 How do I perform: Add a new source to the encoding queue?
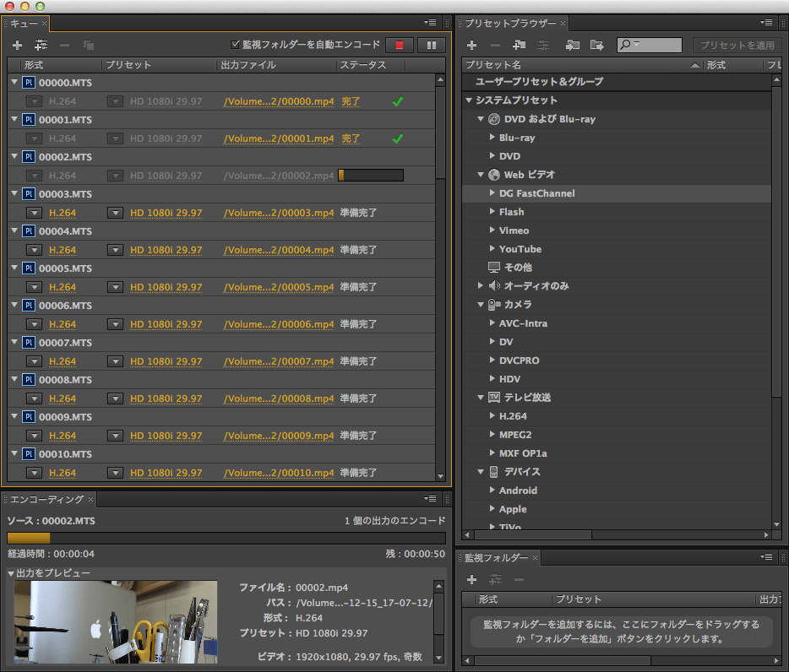coord(17,45)
